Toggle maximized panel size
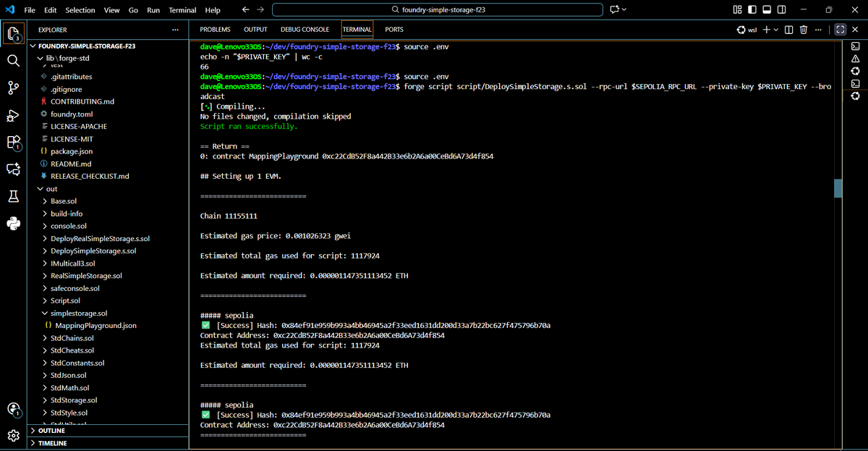The height and width of the screenshot is (451, 868). (x=840, y=30)
